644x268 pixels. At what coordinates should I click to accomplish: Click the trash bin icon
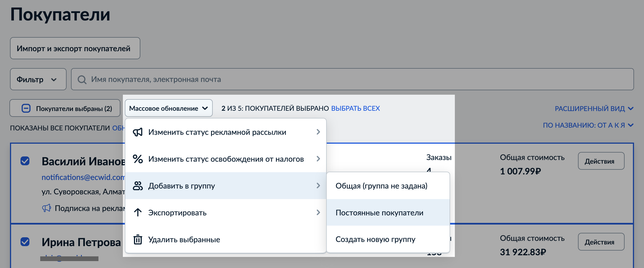click(138, 239)
